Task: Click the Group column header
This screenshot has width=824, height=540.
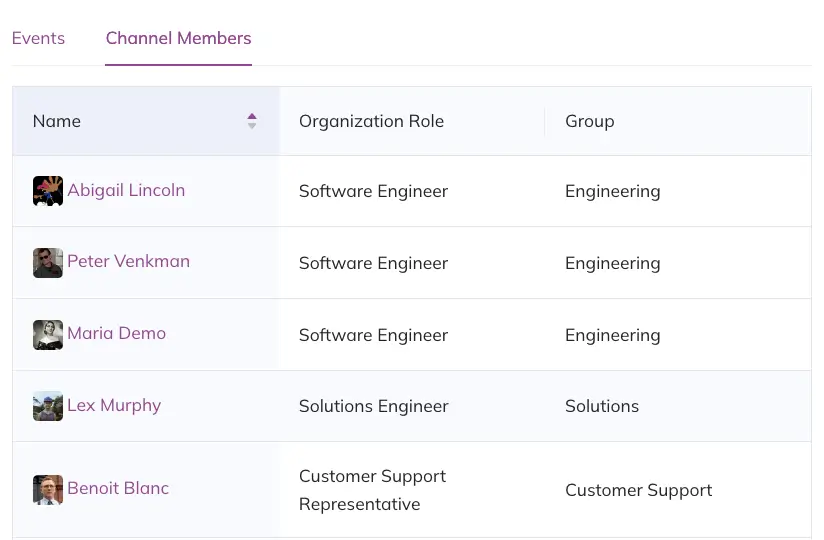Action: (589, 121)
